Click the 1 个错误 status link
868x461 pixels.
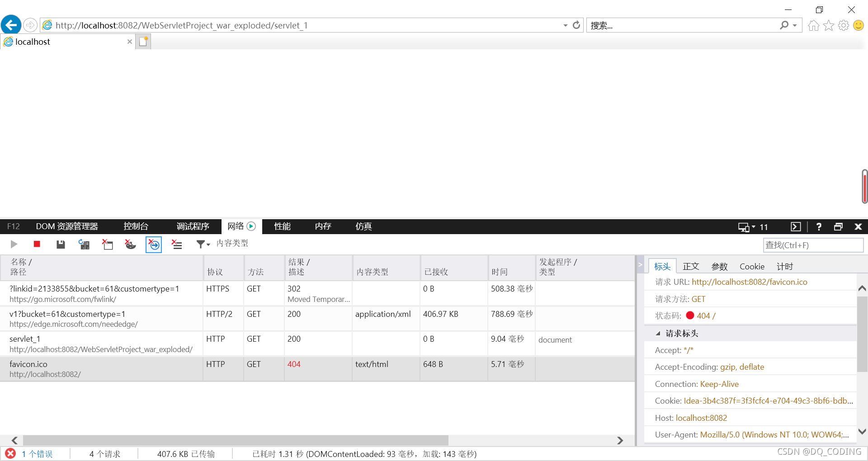[x=37, y=454]
